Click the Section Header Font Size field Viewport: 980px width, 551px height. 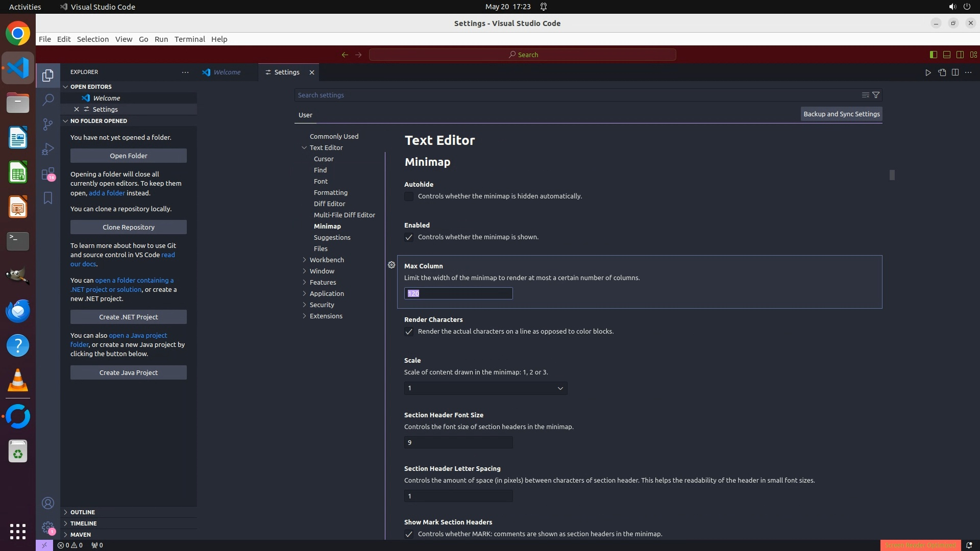click(x=458, y=442)
